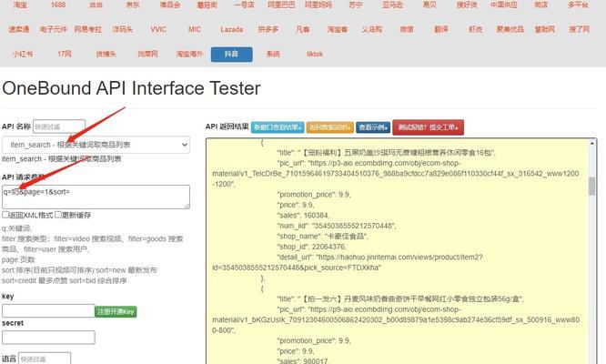Screen dimensions: 606x364
Task: Enable the 返回XML格式 checkbox
Action: [x=5, y=215]
